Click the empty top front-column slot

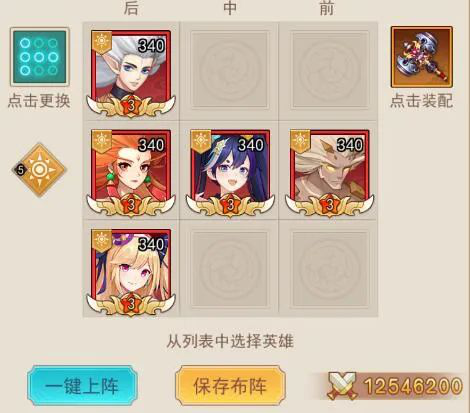click(330, 70)
